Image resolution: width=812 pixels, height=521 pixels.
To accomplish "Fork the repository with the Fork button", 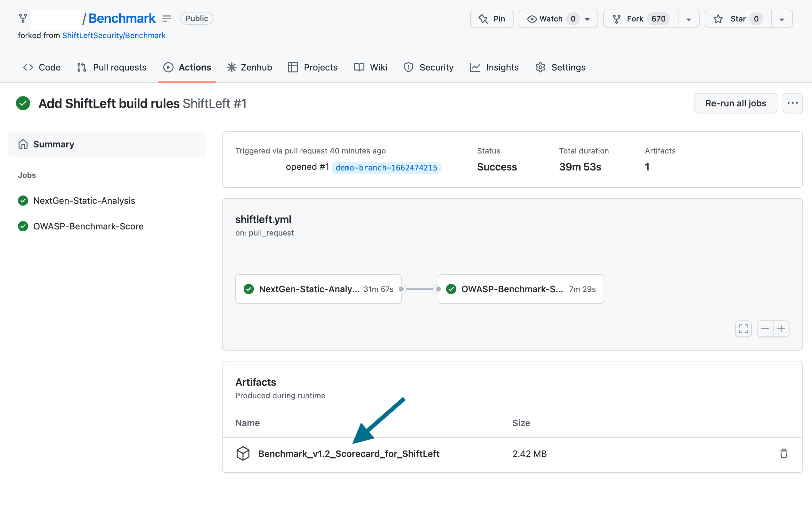I will pyautogui.click(x=641, y=19).
